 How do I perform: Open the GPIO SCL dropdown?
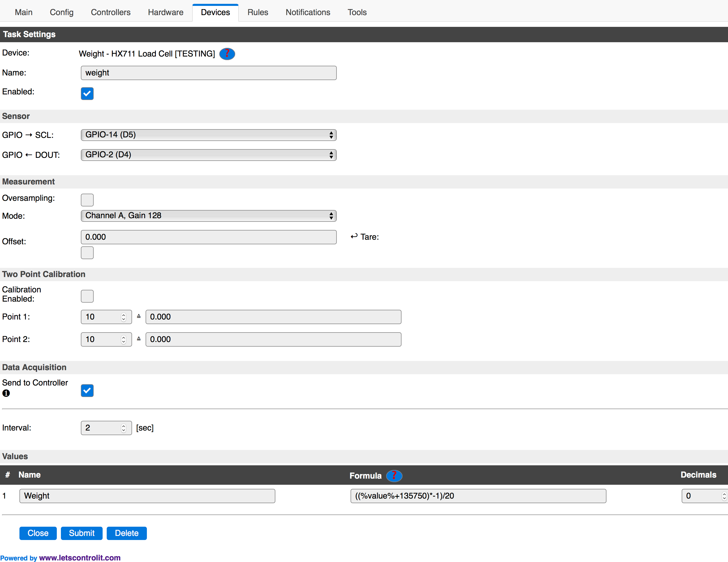(209, 135)
